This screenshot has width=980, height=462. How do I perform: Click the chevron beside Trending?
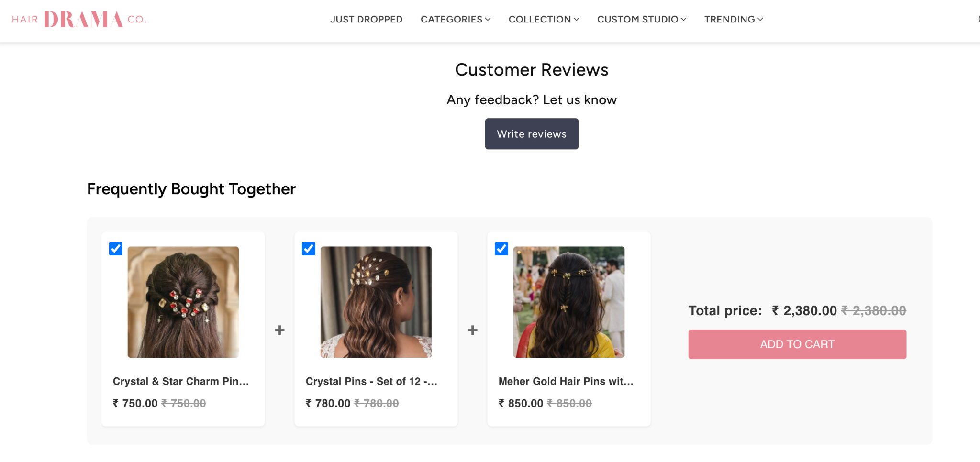pos(760,20)
